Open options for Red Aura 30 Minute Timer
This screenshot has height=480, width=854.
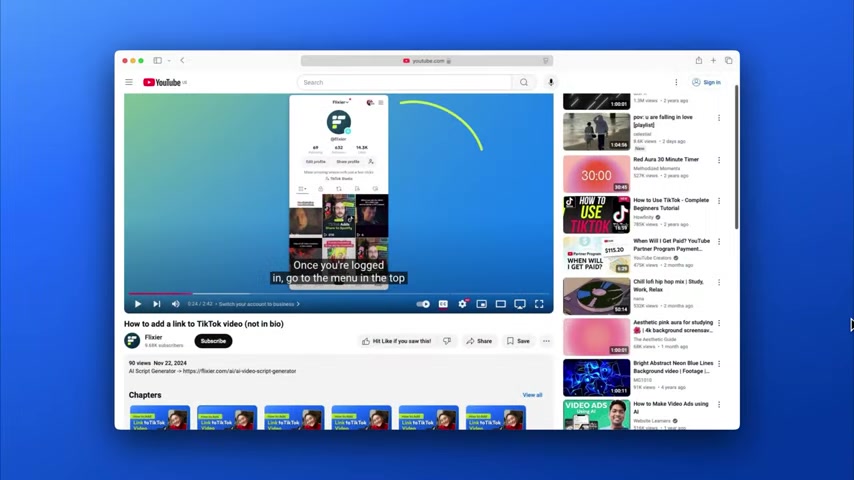(719, 160)
